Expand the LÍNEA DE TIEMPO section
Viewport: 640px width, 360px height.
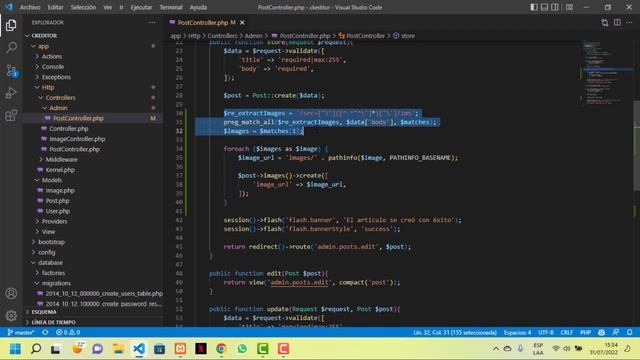pos(93,322)
